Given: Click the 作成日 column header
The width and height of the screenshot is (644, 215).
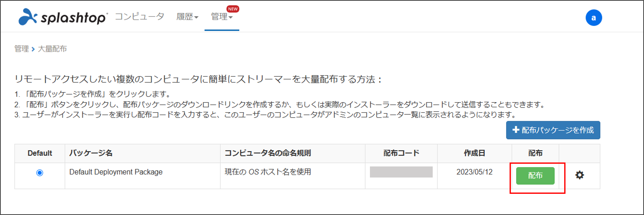Looking at the screenshot, I should click(474, 153).
